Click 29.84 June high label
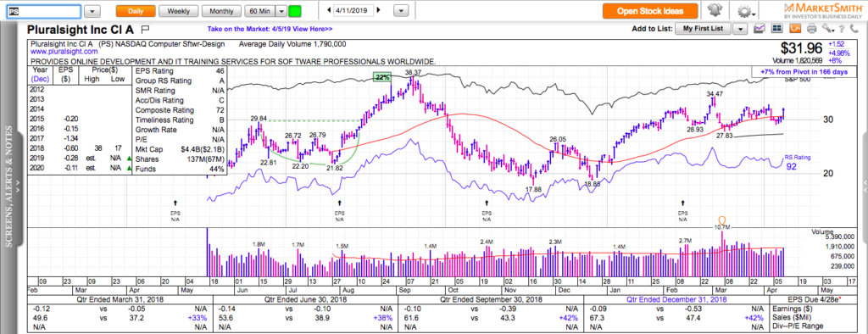 pyautogui.click(x=259, y=119)
